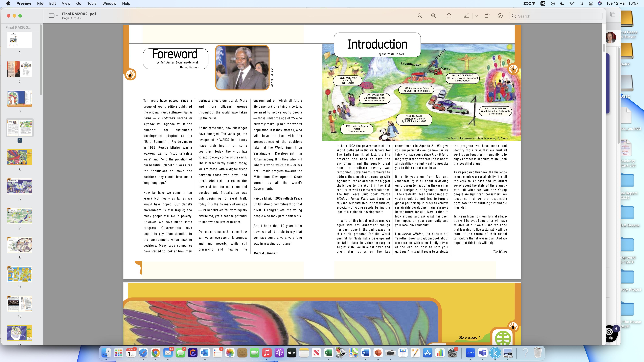Viewport: 644px width, 362px height.
Task: Toggle the sidebar view button
Action: 51,16
